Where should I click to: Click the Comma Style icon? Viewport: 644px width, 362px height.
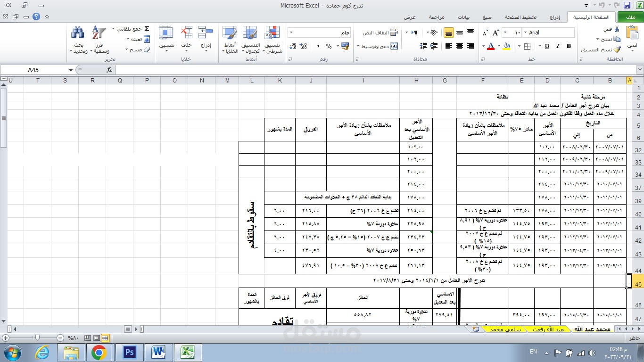318,46
